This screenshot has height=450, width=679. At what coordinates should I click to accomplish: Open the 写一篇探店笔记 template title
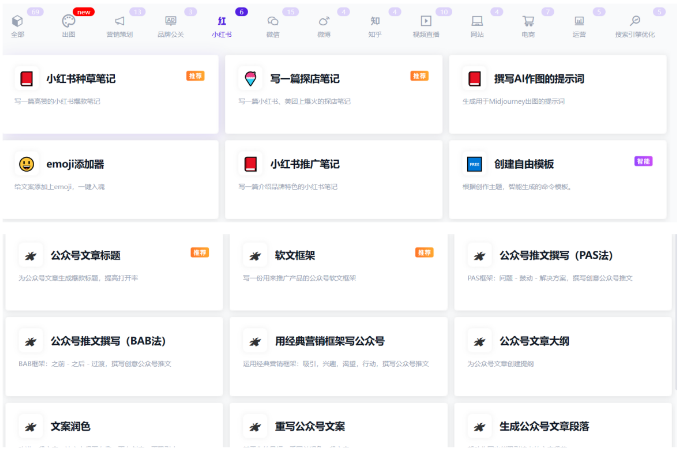click(x=305, y=79)
